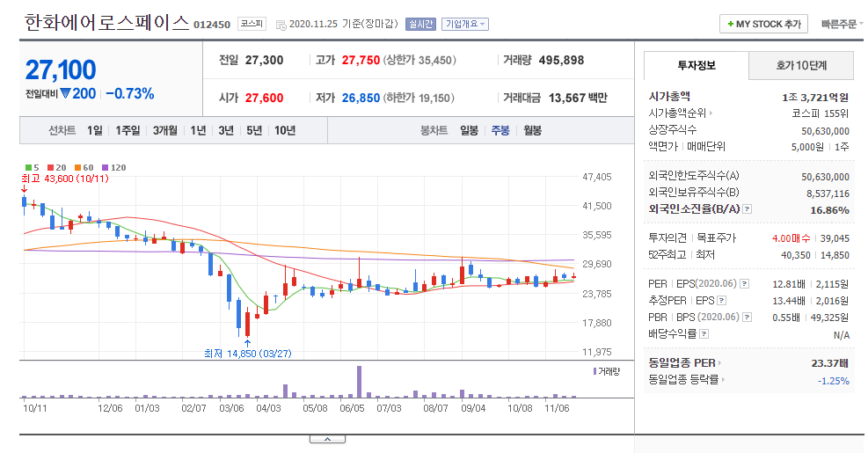Open the 기업개요 dropdown
Screen dimensions: 868x453
pos(465,25)
